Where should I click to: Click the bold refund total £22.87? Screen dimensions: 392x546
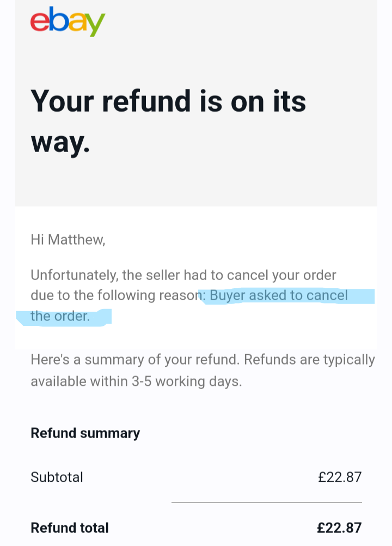click(340, 528)
